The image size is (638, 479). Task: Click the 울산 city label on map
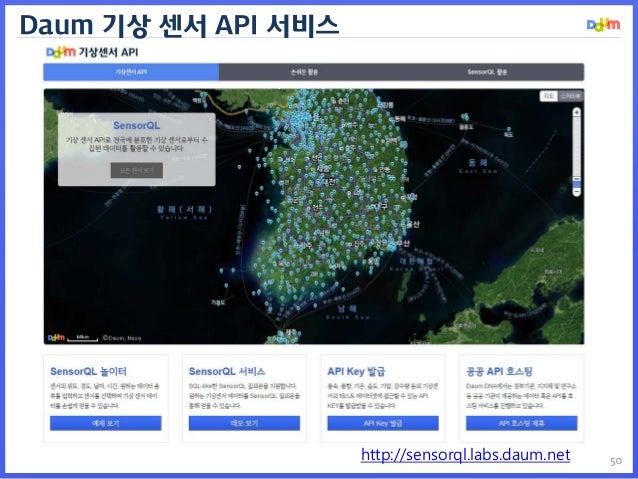coord(413,224)
